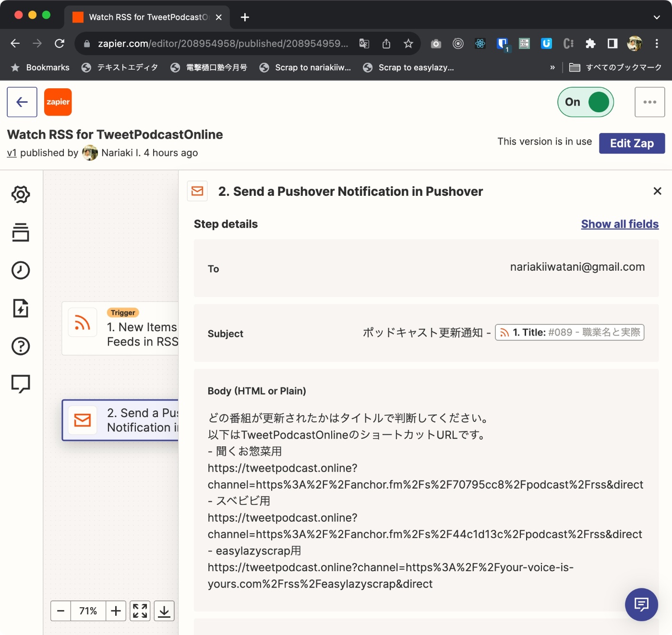
Task: Zoom out the canvas with minus button
Action: [60, 611]
